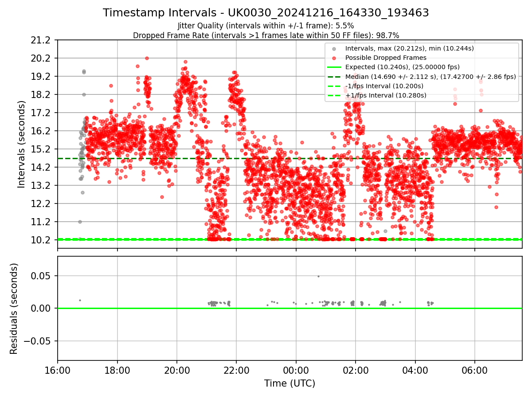Click the 'Residuals (seconds)' y-axis label

(x=14, y=309)
